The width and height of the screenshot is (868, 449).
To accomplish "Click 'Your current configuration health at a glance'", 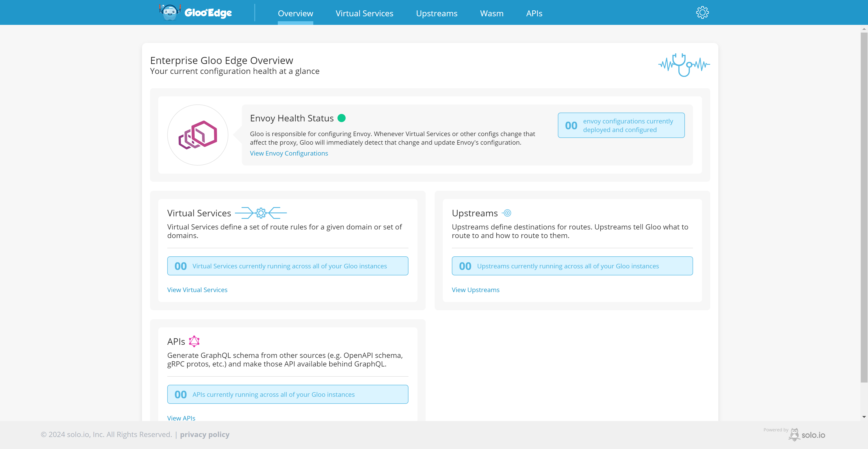I will click(x=235, y=71).
